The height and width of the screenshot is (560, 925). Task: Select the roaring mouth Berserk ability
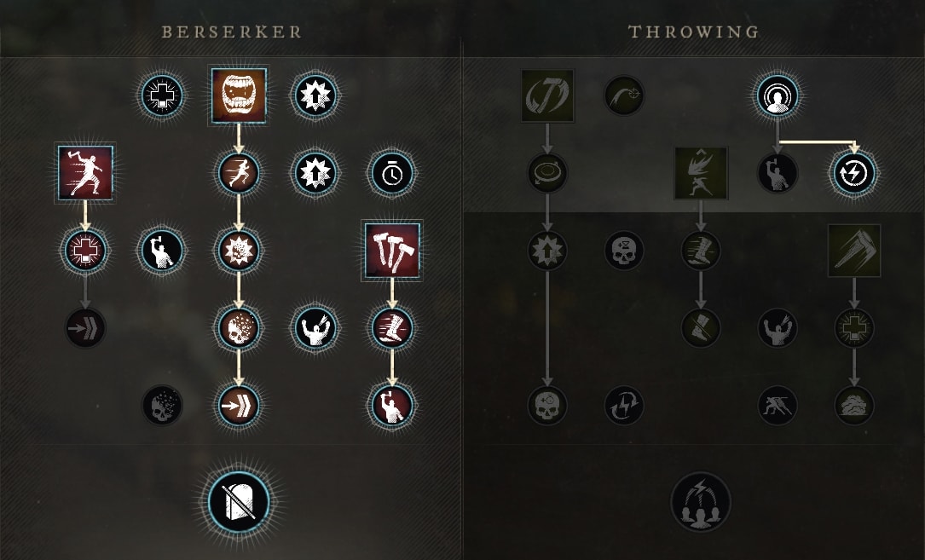tap(239, 95)
